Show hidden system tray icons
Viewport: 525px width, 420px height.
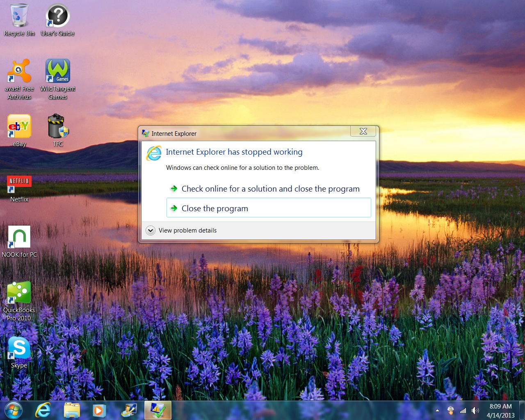pos(437,411)
